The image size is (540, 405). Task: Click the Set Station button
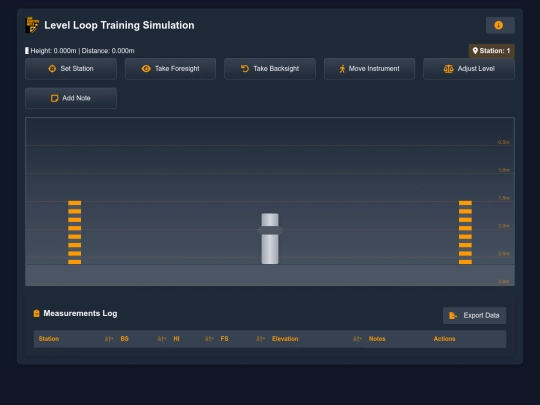click(71, 69)
